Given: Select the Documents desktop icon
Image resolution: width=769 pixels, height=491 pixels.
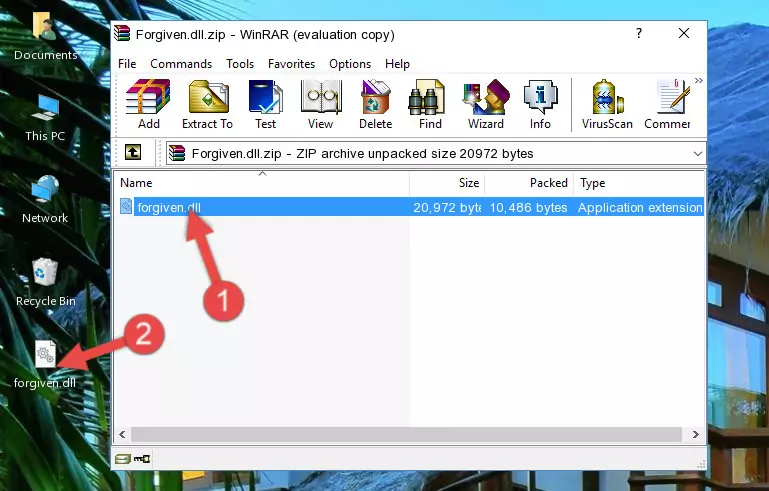Looking at the screenshot, I should [x=45, y=36].
